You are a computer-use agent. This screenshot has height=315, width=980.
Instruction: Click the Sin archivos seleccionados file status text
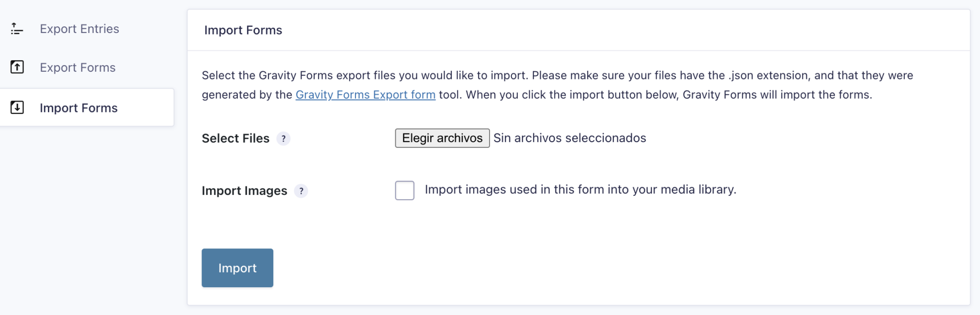[569, 138]
